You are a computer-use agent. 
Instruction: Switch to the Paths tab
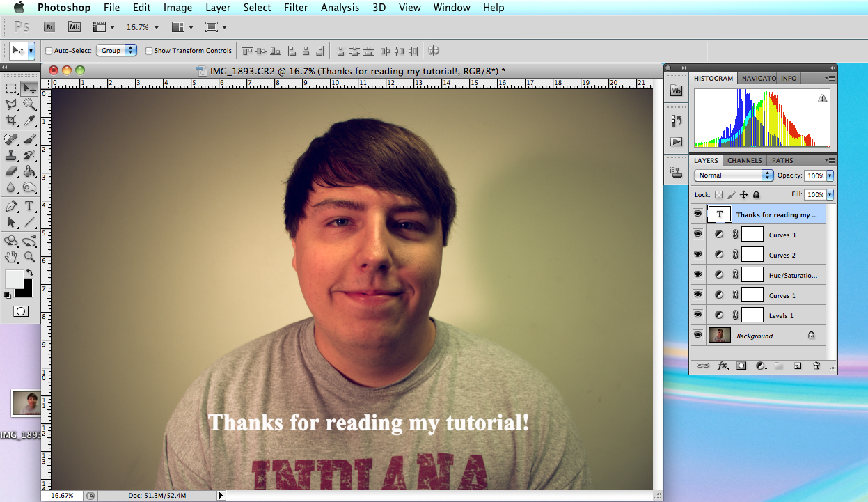(x=782, y=161)
